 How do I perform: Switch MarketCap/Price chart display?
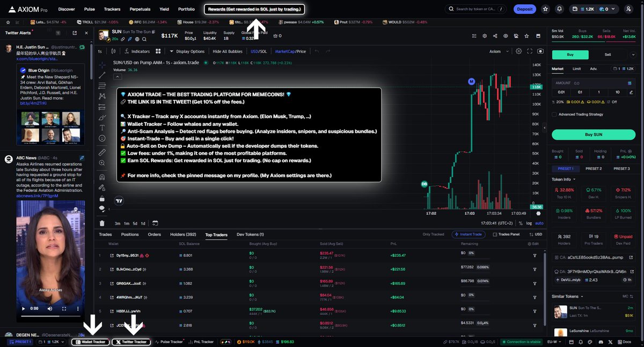[x=290, y=52]
